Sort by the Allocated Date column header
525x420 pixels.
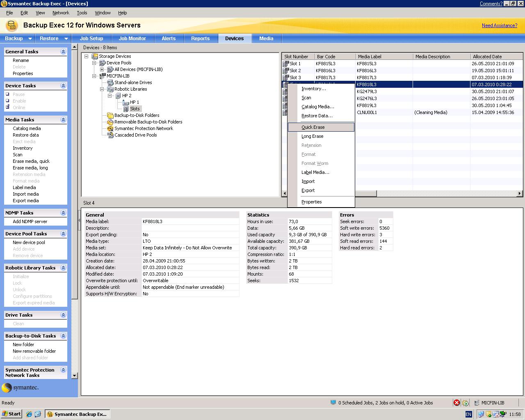coord(487,57)
